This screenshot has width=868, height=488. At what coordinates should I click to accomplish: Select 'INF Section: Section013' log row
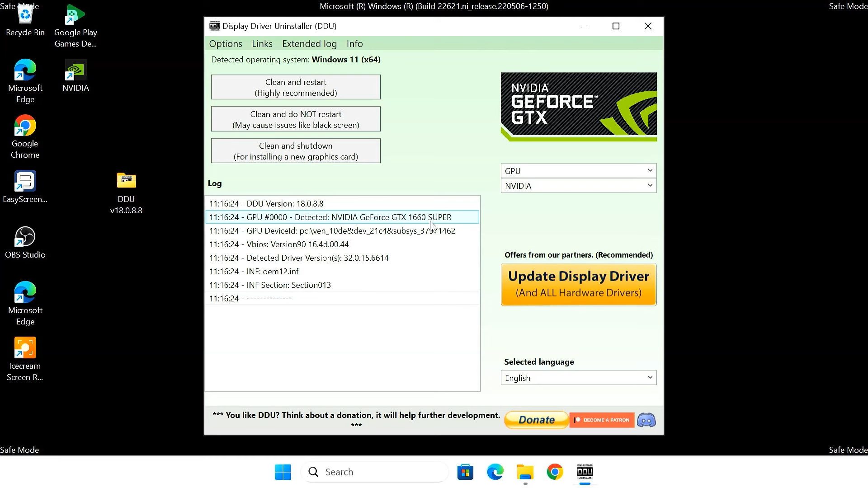[x=342, y=285]
